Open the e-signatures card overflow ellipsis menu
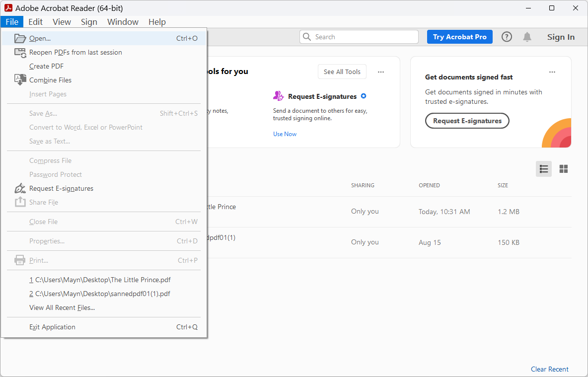 tap(552, 72)
